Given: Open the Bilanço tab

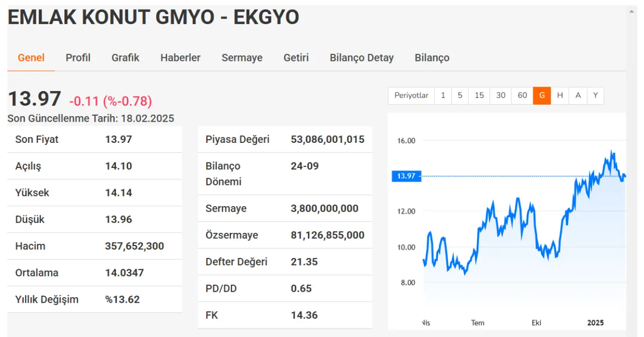Looking at the screenshot, I should (x=432, y=58).
